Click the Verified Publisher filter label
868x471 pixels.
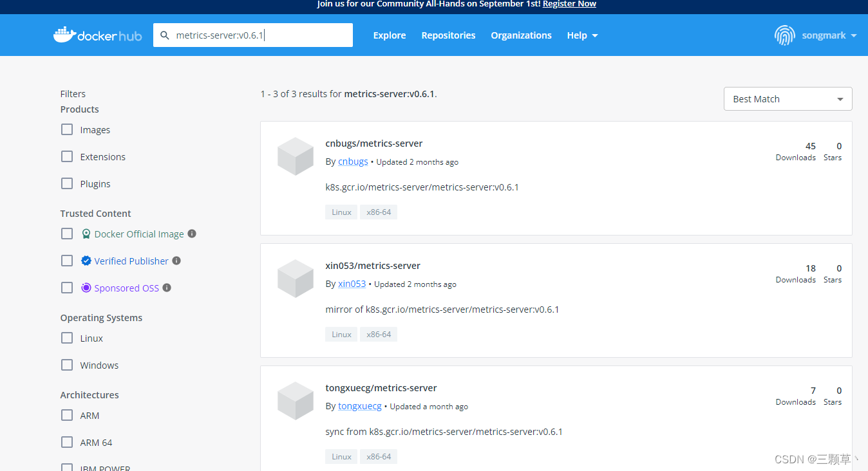point(131,261)
